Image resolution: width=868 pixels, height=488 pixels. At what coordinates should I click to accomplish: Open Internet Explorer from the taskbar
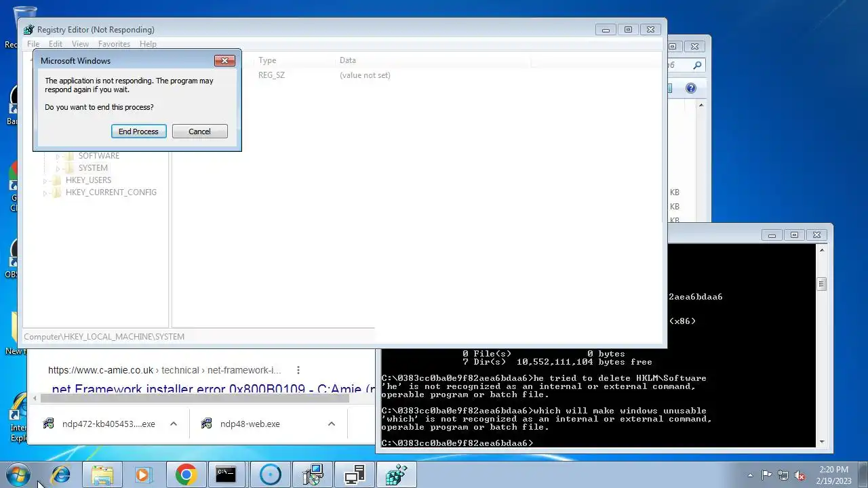pos(60,475)
